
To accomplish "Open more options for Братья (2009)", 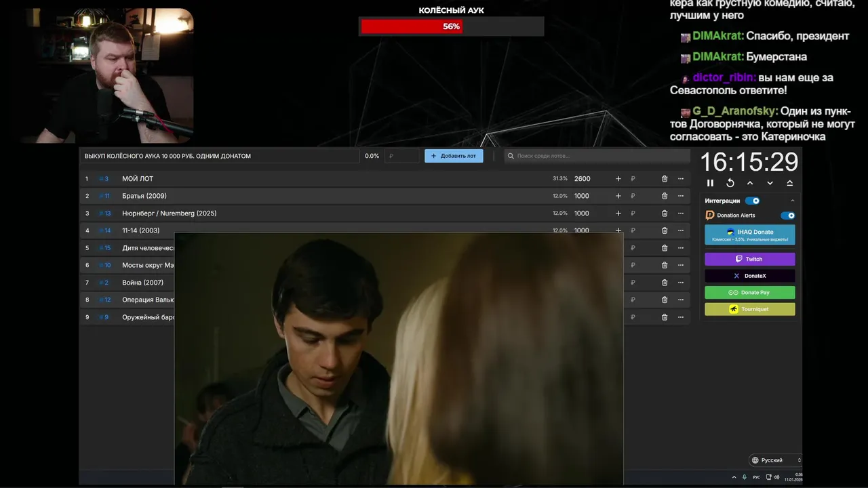I will tap(681, 196).
